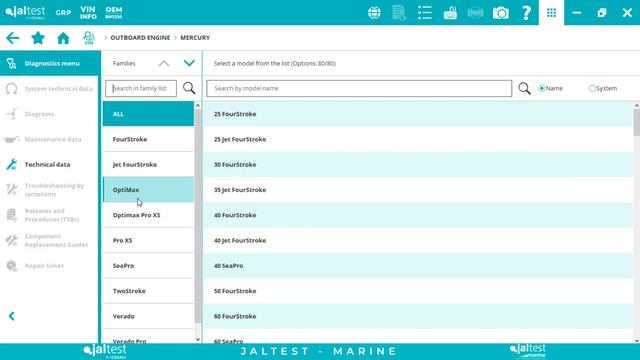Click the family list scrollbar
The image size is (640, 360).
coord(198,216)
